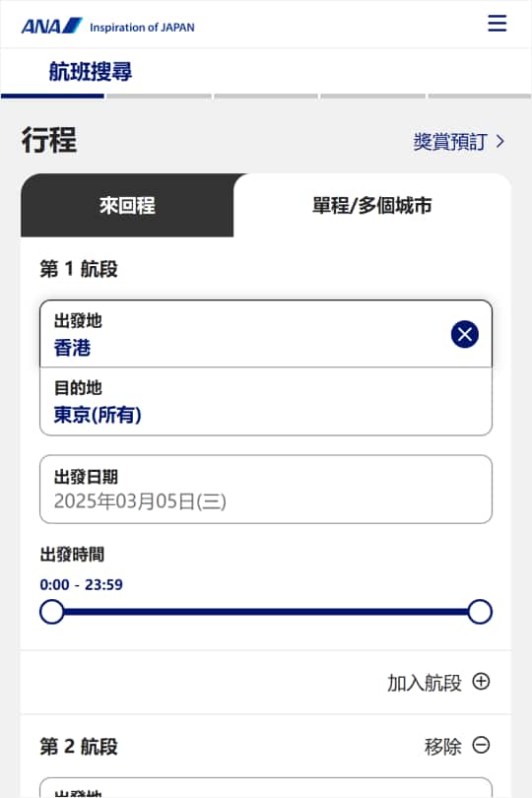Click the left handle of departure time slider
Image resolution: width=532 pixels, height=798 pixels.
pos(52,612)
